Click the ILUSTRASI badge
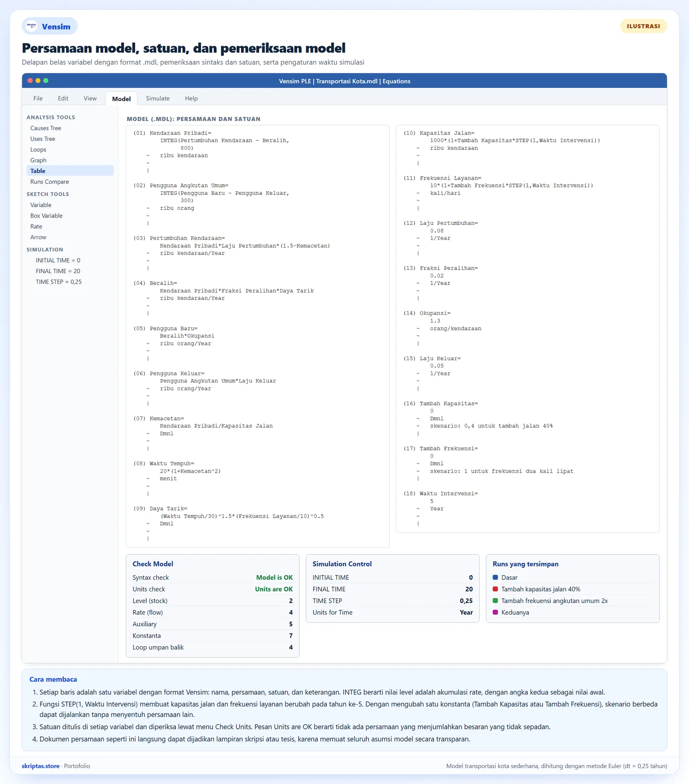Image resolution: width=689 pixels, height=784 pixels. (x=643, y=26)
